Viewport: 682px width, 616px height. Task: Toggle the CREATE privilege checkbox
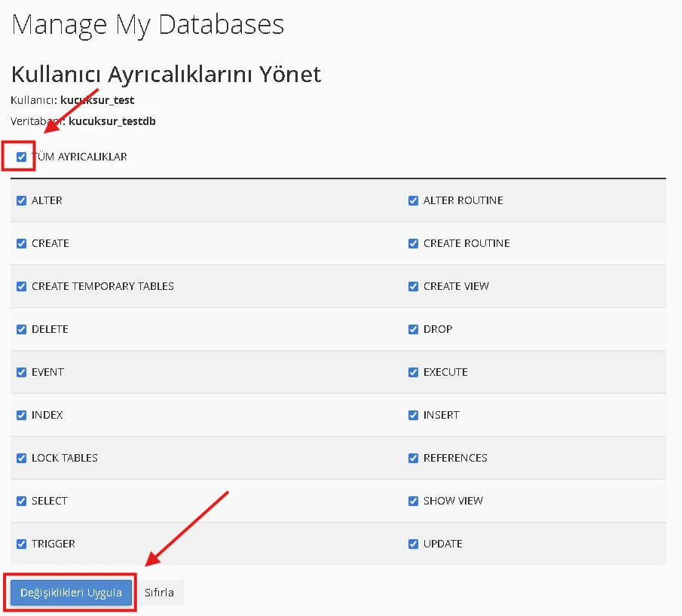21,242
